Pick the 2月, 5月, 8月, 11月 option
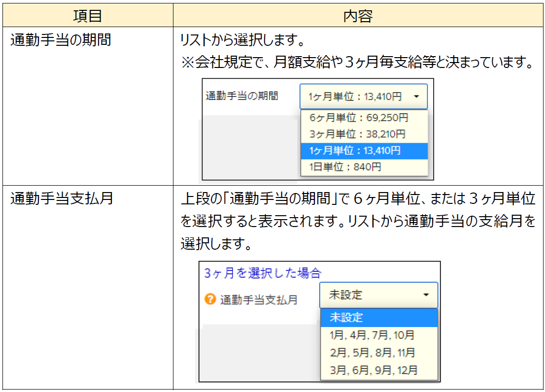This screenshot has height=392, width=545. click(x=372, y=353)
